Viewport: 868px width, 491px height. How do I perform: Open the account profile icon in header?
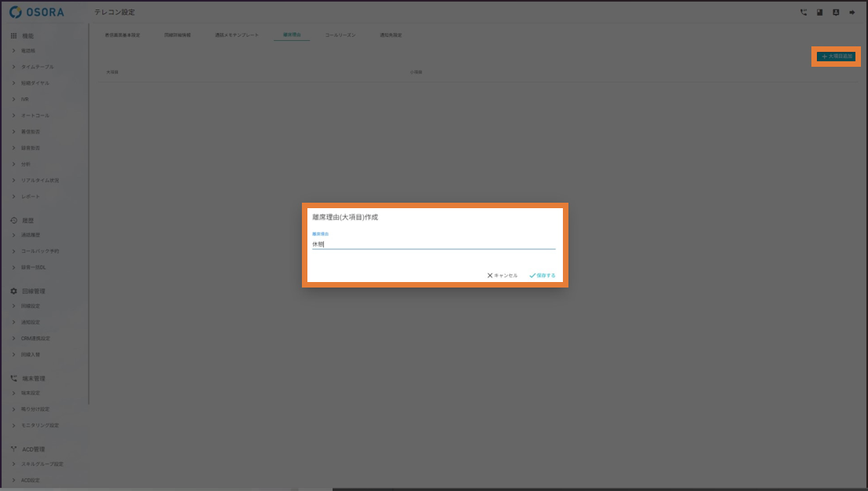pyautogui.click(x=835, y=13)
